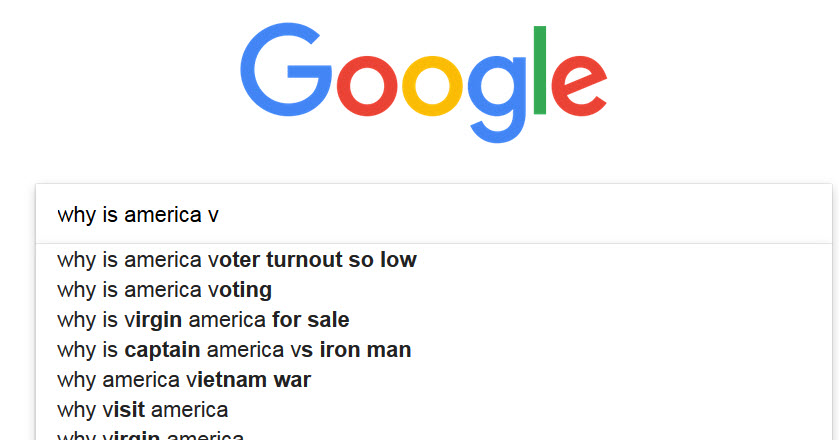Select suggestion 'why is america voter turnout so low'
Screen dimensions: 839x440
click(x=434, y=260)
